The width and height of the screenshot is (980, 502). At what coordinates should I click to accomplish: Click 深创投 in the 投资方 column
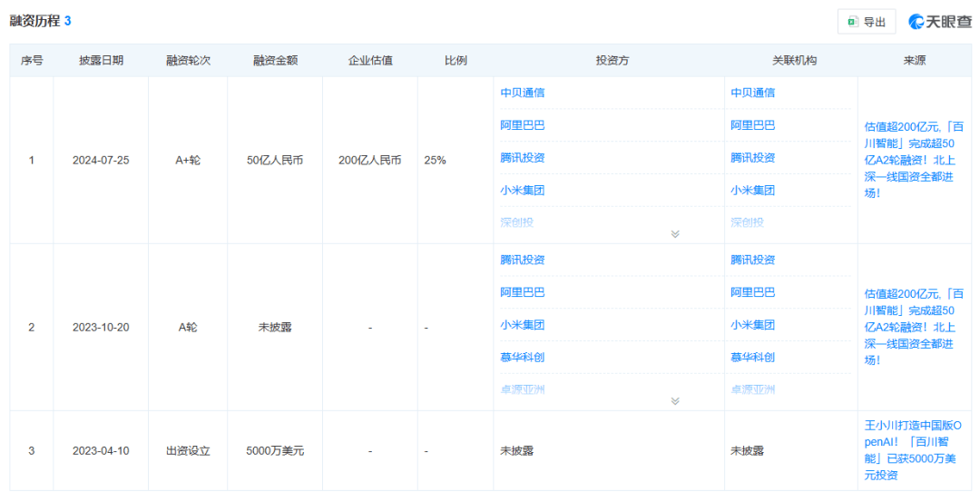pos(517,222)
